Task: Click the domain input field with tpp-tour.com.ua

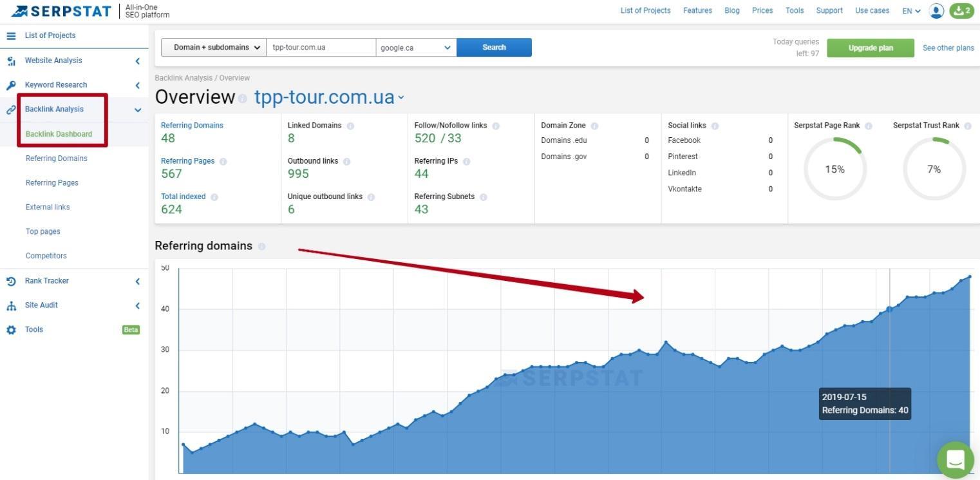Action: [321, 47]
